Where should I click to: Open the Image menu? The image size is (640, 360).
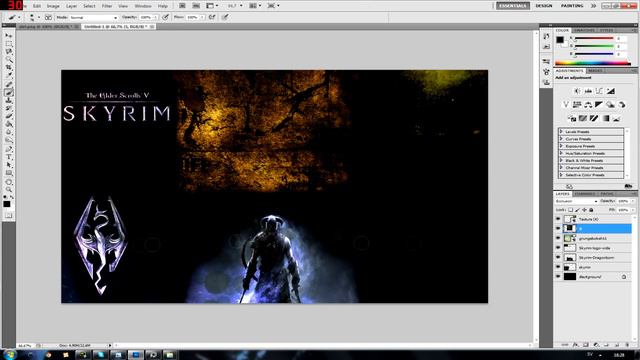coord(53,6)
